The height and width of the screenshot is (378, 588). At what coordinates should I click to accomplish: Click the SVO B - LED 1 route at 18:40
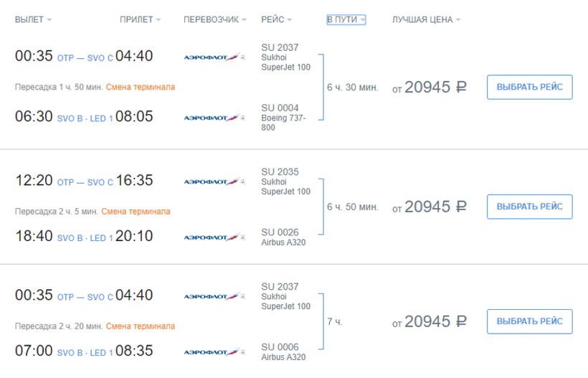click(x=85, y=238)
